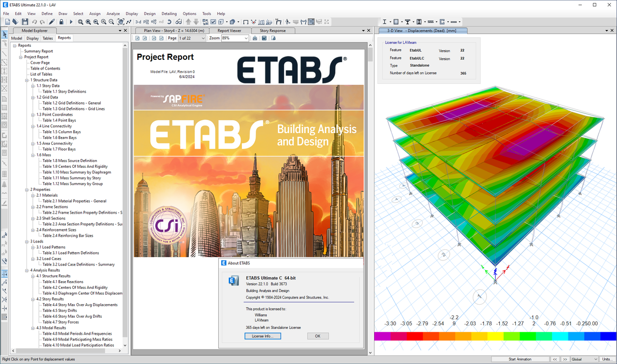Export report to Word with the Word icon
617x364 pixels.
click(x=264, y=38)
